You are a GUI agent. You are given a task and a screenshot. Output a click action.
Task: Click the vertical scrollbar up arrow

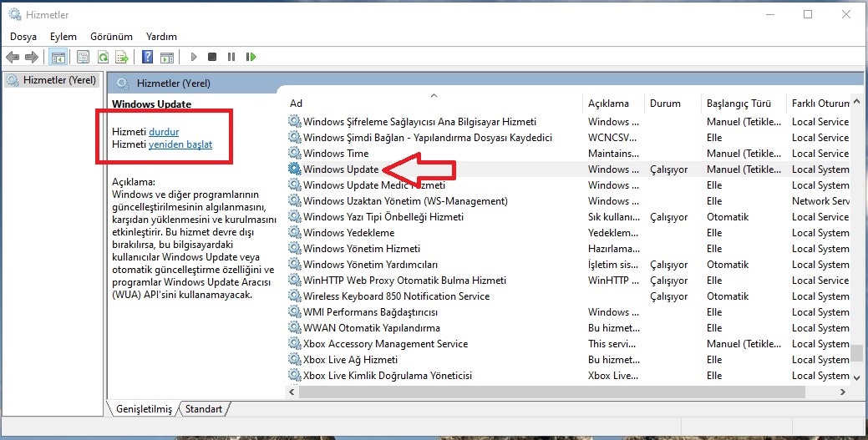857,102
